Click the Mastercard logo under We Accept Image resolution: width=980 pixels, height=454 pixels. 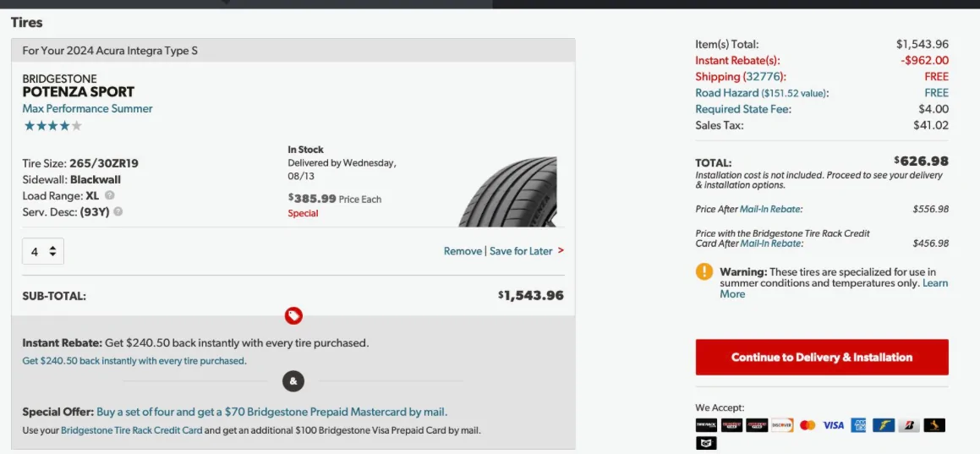[808, 425]
